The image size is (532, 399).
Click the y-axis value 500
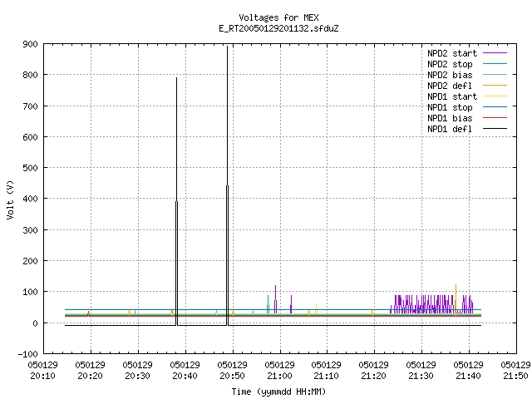point(30,168)
